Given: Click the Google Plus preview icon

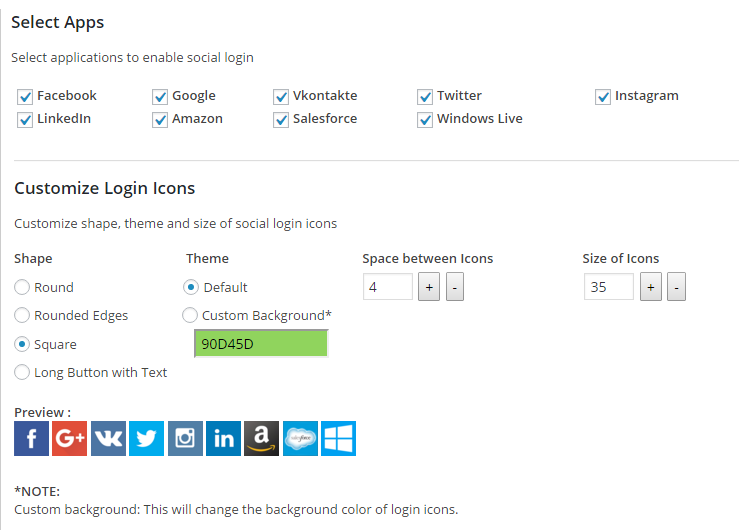Looking at the screenshot, I should click(69, 439).
